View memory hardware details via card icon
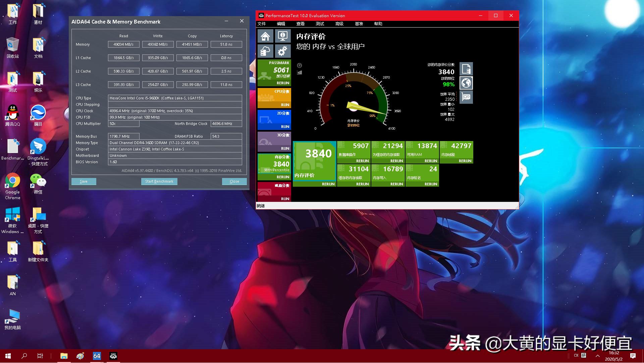This screenshot has width=644, height=363. pyautogui.click(x=466, y=97)
